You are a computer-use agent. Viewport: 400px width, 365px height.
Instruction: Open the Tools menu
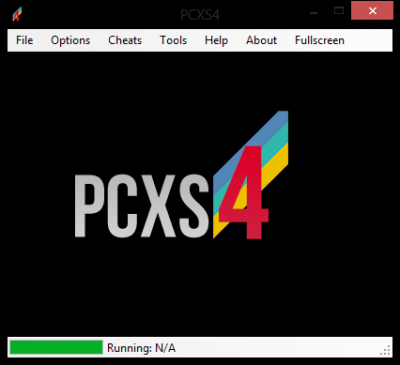point(173,40)
